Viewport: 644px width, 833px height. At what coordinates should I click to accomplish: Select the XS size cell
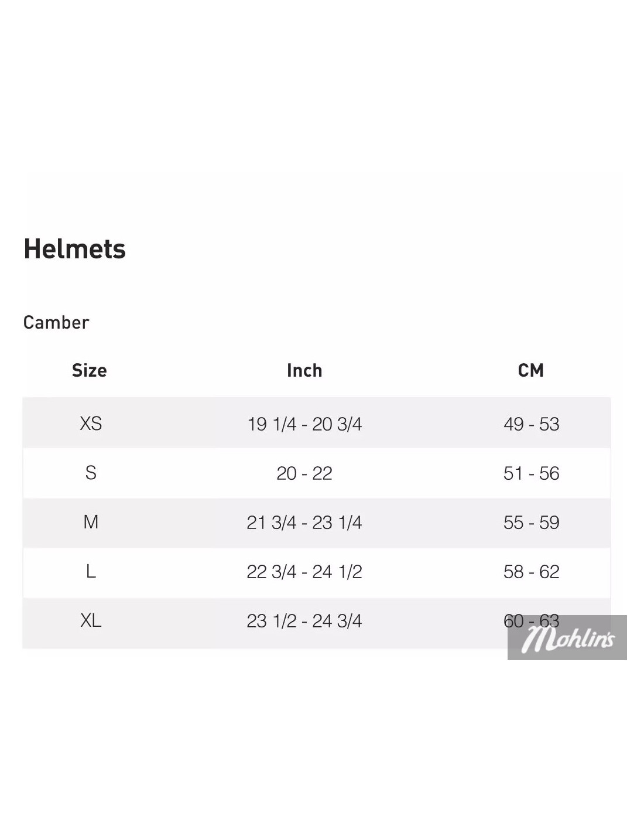point(91,423)
